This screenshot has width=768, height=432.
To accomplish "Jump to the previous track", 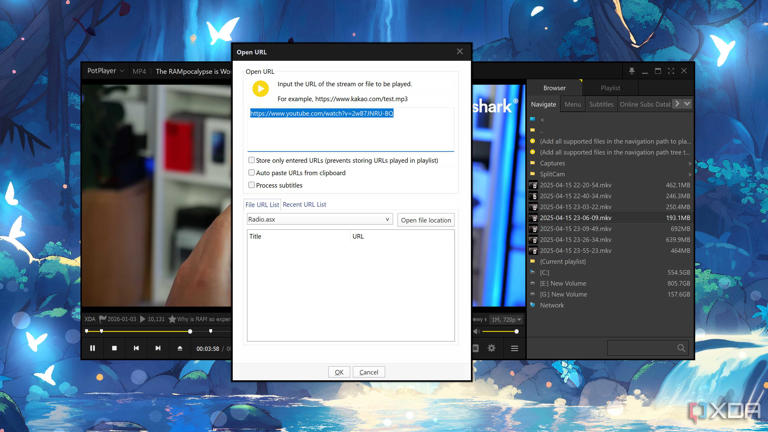I will pos(136,348).
